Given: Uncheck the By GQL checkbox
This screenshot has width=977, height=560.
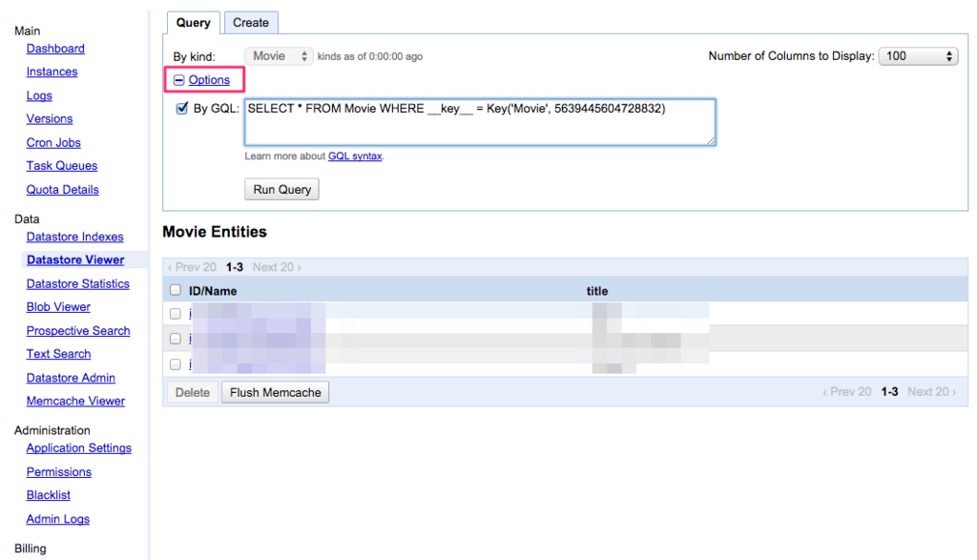Looking at the screenshot, I should (x=181, y=108).
